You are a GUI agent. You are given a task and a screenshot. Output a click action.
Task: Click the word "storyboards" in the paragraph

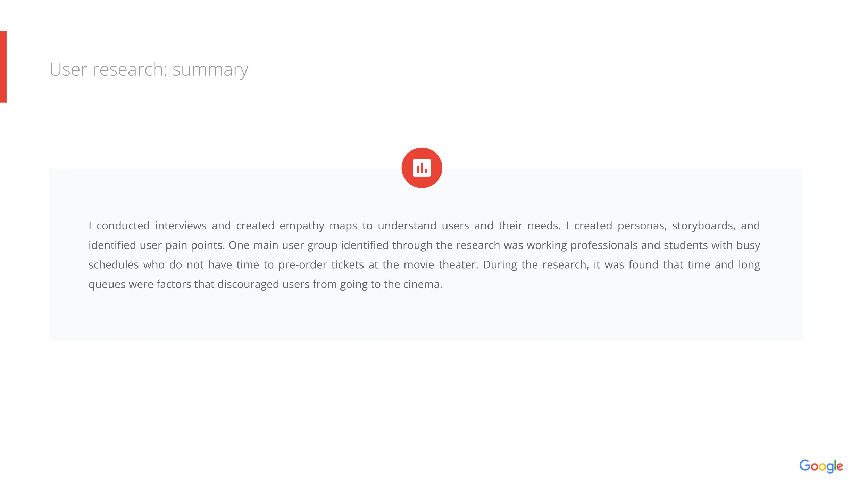703,226
